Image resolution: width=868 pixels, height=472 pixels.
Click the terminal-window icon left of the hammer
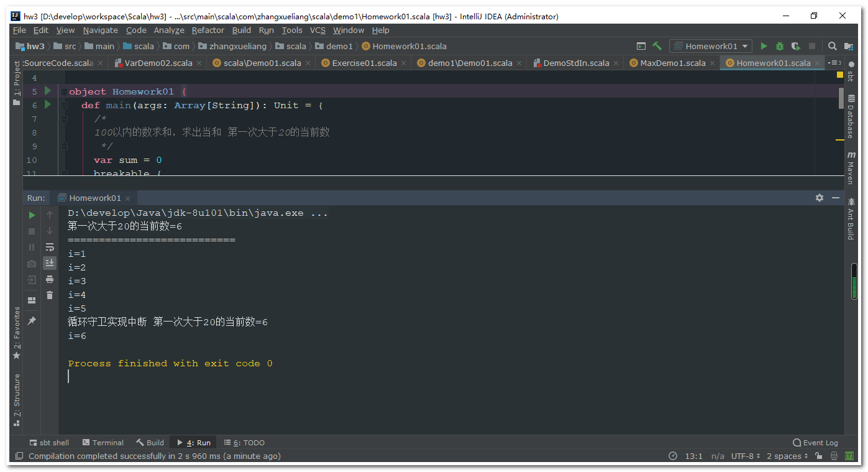pos(641,46)
